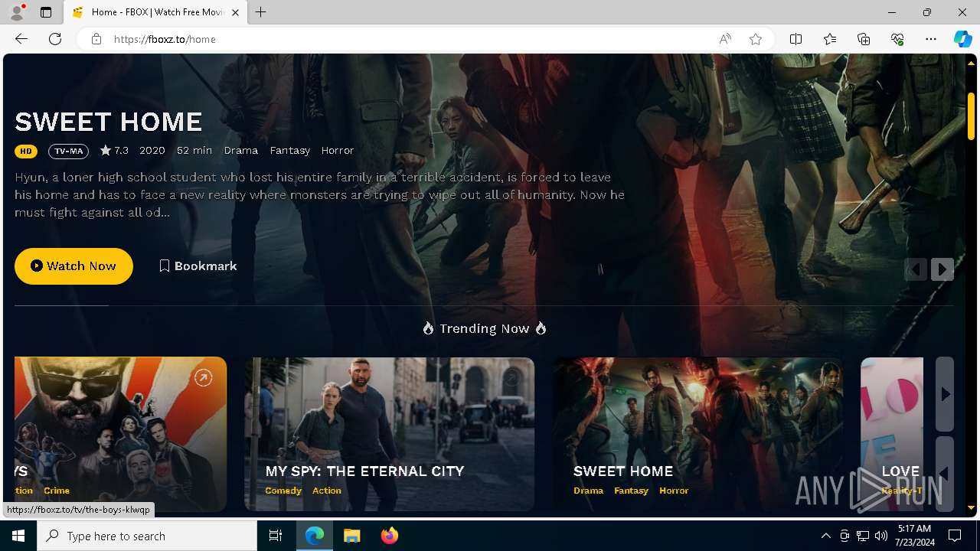The height and width of the screenshot is (551, 980).
Task: Click the browser Back arrow
Action: [x=21, y=39]
